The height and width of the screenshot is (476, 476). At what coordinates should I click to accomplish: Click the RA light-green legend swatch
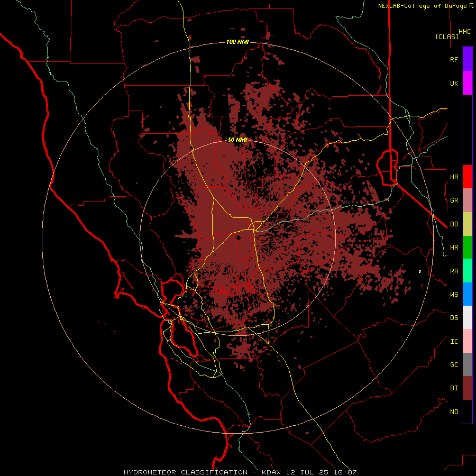pyautogui.click(x=467, y=271)
